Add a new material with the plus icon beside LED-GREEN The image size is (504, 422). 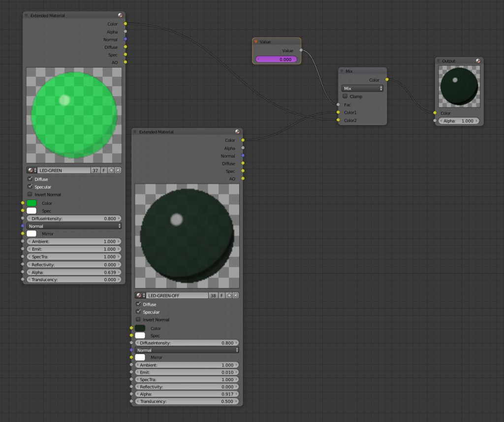point(111,170)
